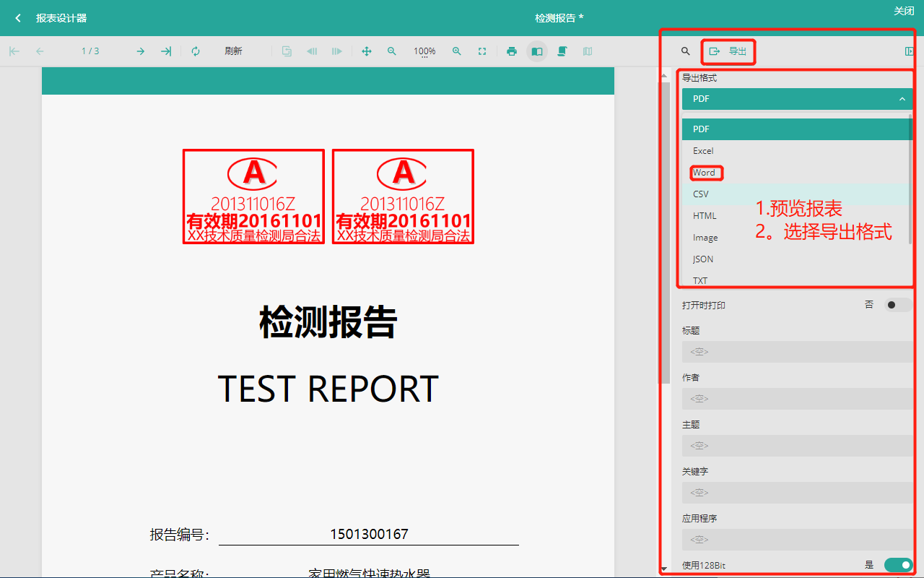Go to next page arrow
Screen dimensions: 924x578
point(140,51)
